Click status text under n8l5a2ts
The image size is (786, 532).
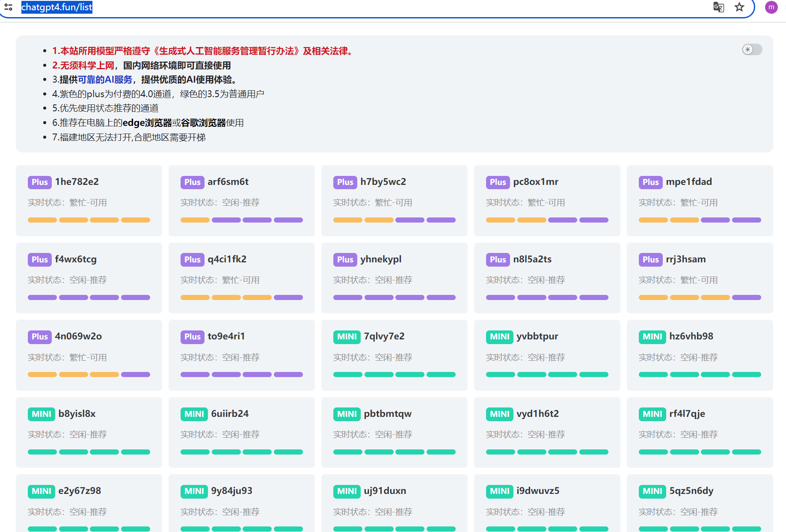click(x=525, y=280)
